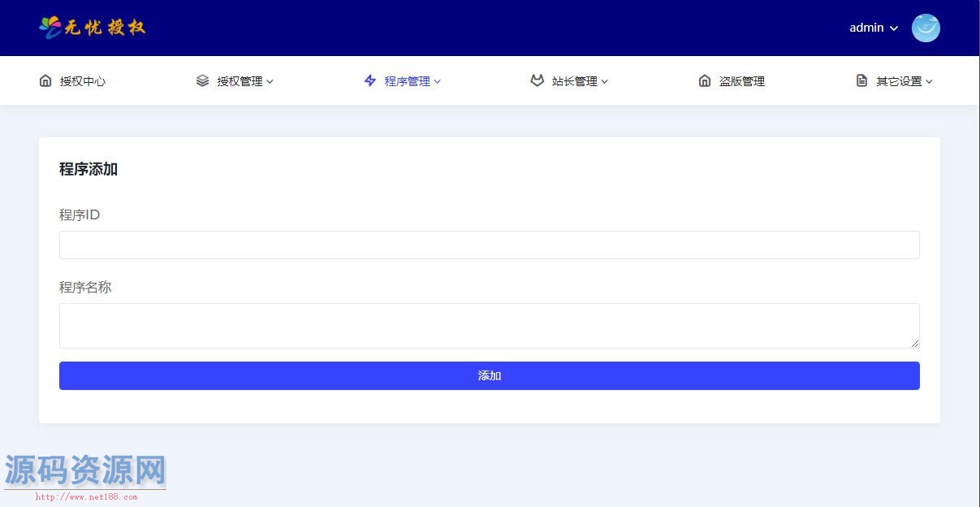980x507 pixels.
Task: Open the 授权管理 menu
Action: [x=240, y=81]
